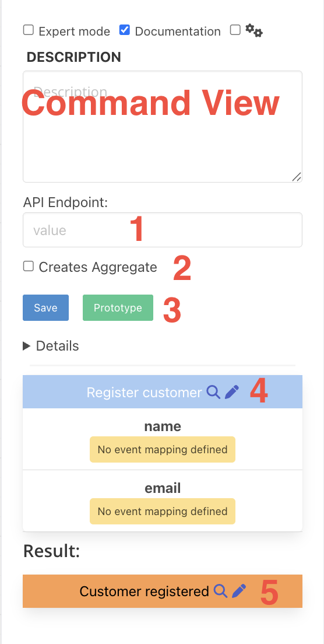324x644 pixels.
Task: Click the pencil icon beside Register customer
Action: [x=232, y=392]
